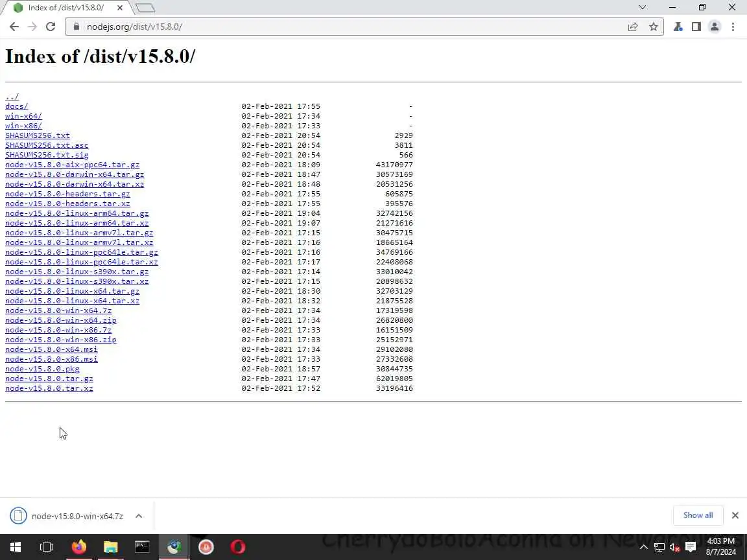Open SHASUMS256.txt.asc

(x=47, y=145)
